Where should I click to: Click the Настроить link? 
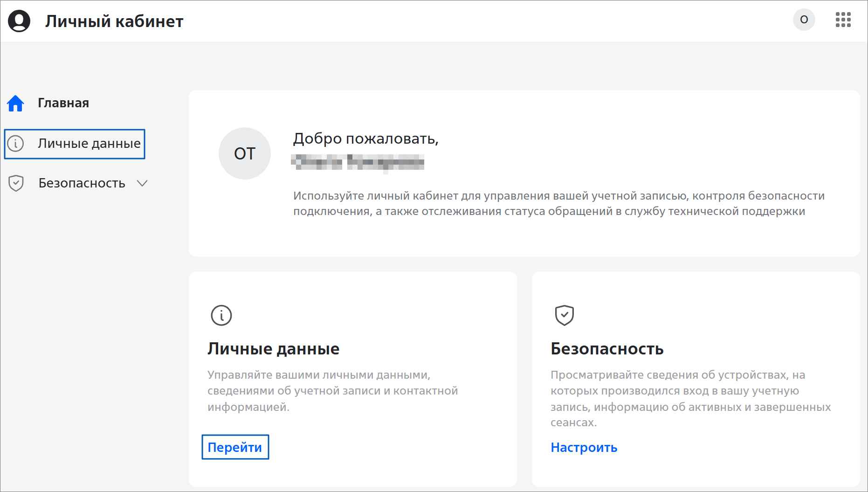click(x=584, y=447)
